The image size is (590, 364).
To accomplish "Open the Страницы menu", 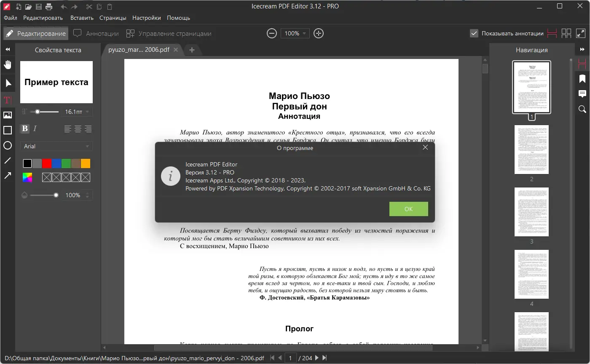I will (113, 18).
